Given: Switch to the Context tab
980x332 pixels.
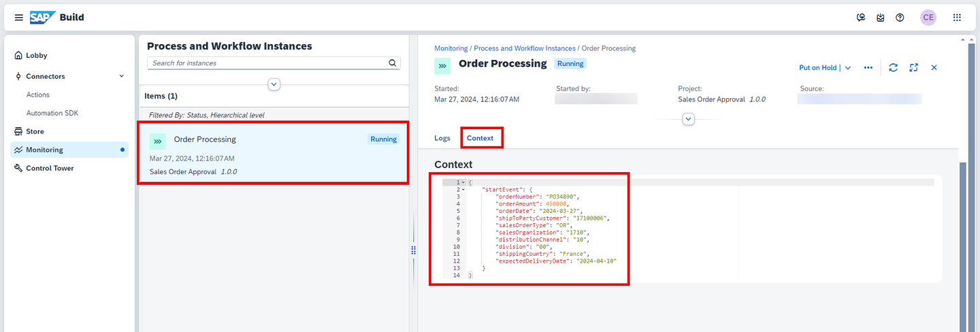Looking at the screenshot, I should pos(480,138).
